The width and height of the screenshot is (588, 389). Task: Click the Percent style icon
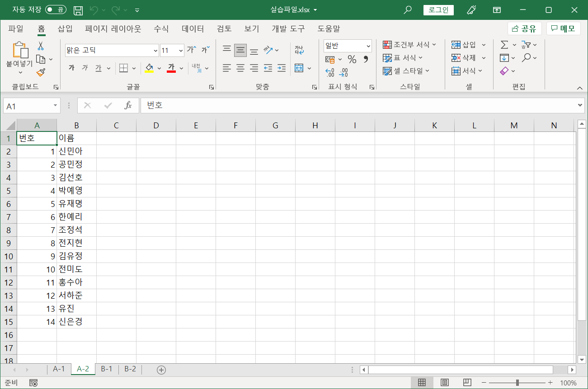pos(352,59)
